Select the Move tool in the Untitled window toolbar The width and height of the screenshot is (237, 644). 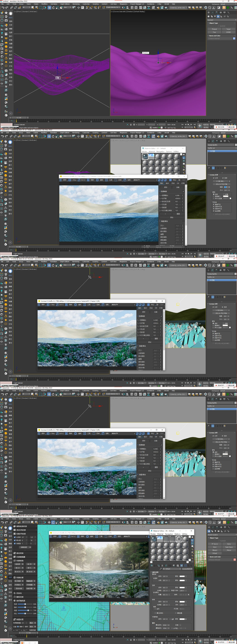49,8
